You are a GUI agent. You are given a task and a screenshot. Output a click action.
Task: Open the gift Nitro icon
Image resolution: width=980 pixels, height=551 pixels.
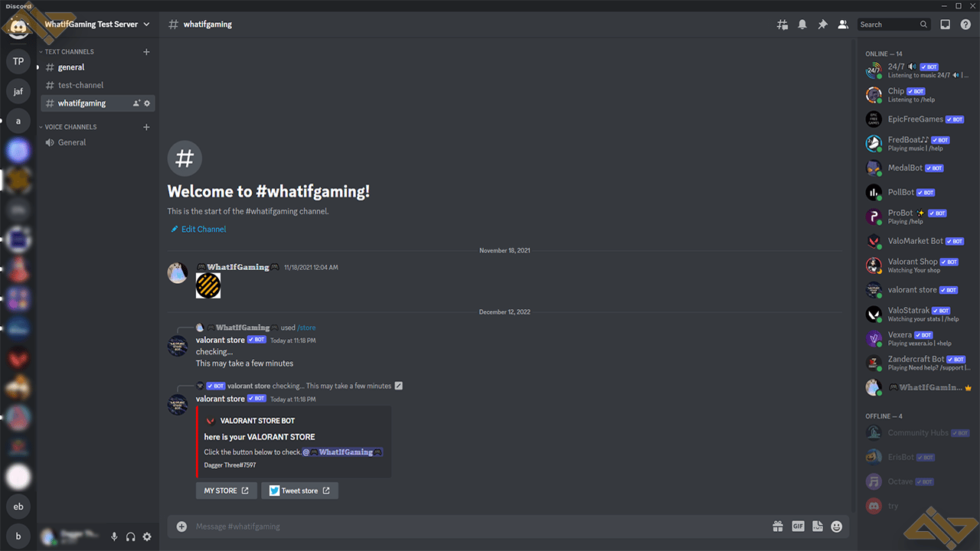(778, 527)
